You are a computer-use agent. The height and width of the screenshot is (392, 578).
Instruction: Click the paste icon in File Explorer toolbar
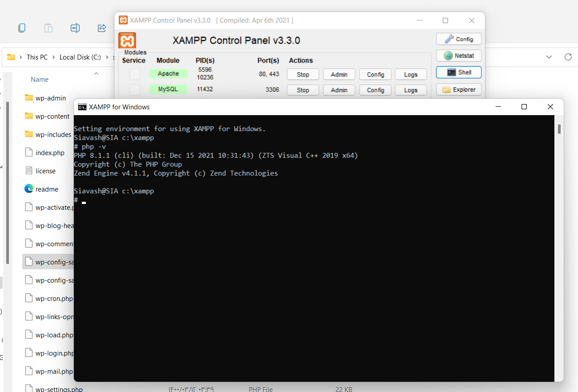click(x=49, y=28)
